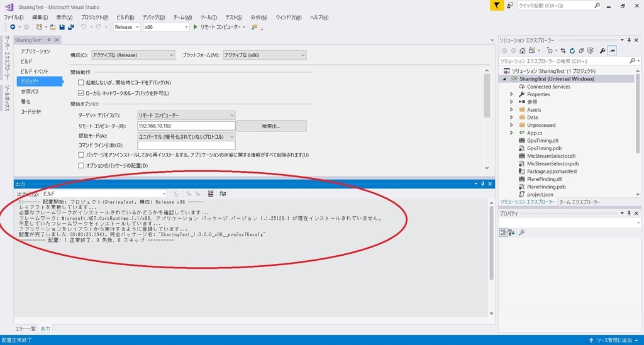Click the リモート コンピューター IP address field
Viewport: 644px width, 345px height.
tap(186, 126)
